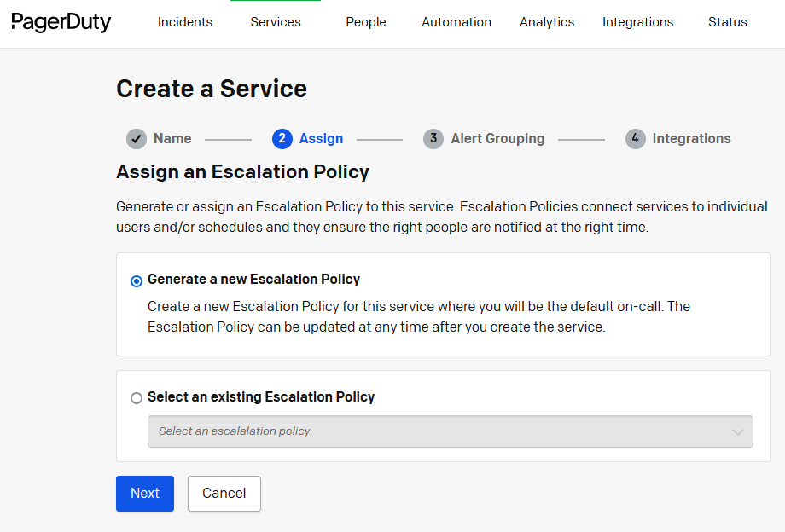Select the existing Escalation Policy radio button
The width and height of the screenshot is (785, 532).
(137, 398)
